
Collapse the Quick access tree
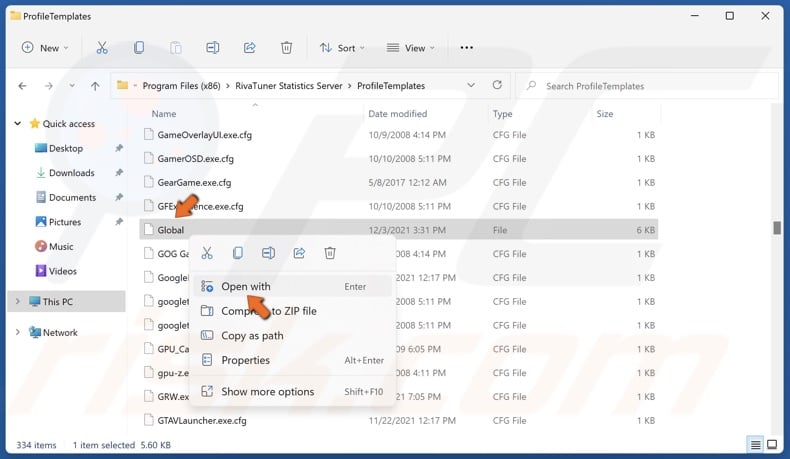coord(18,123)
